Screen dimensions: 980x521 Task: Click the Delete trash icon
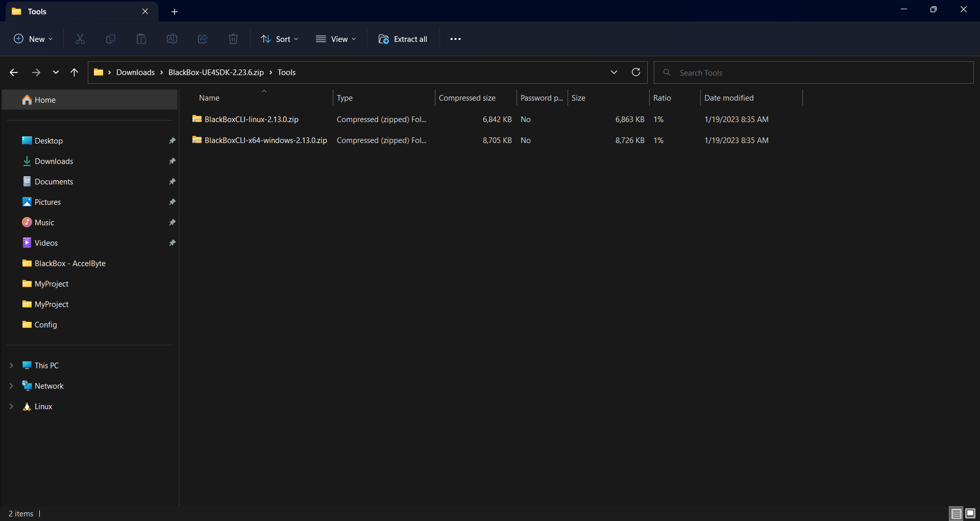click(233, 39)
